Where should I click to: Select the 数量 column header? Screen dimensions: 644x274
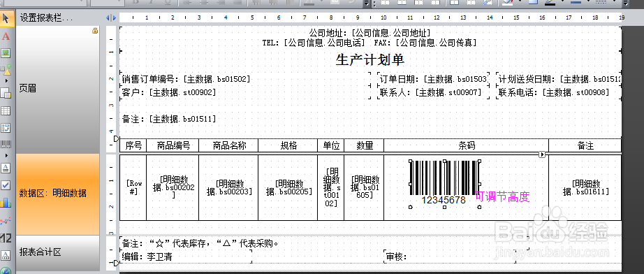(x=365, y=145)
